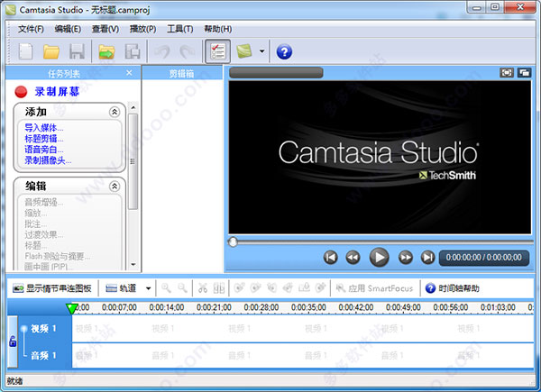Open the 查看(V) menu

[105, 29]
